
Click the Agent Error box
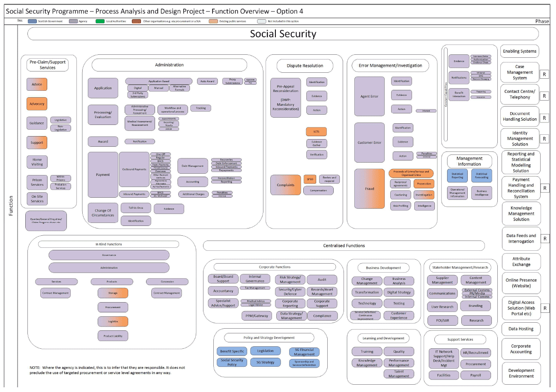click(369, 97)
